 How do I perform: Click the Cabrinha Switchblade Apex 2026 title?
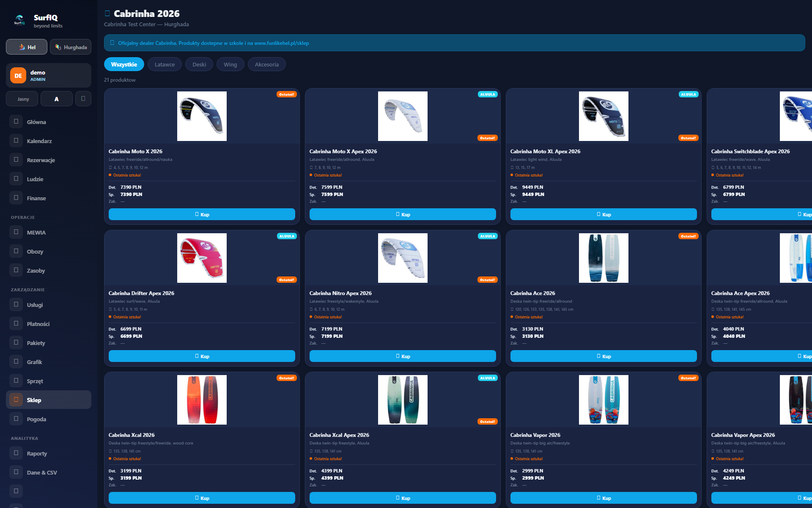(x=750, y=151)
